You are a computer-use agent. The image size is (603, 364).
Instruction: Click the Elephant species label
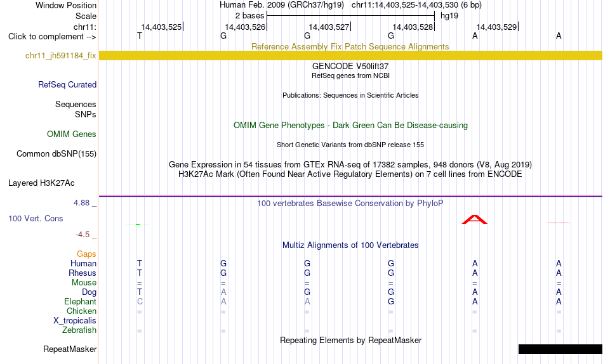pos(81,301)
